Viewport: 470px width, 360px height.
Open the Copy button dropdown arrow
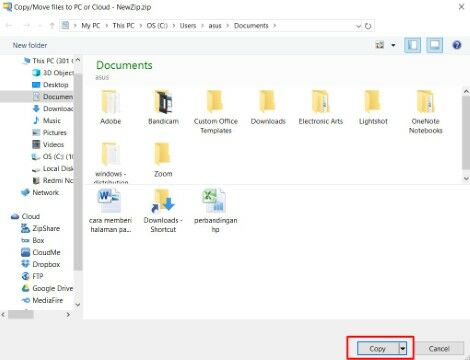coord(403,349)
